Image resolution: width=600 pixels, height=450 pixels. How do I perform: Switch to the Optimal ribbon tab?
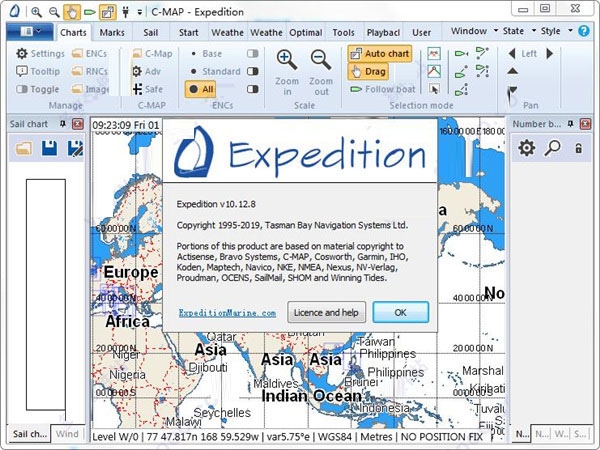click(x=305, y=33)
